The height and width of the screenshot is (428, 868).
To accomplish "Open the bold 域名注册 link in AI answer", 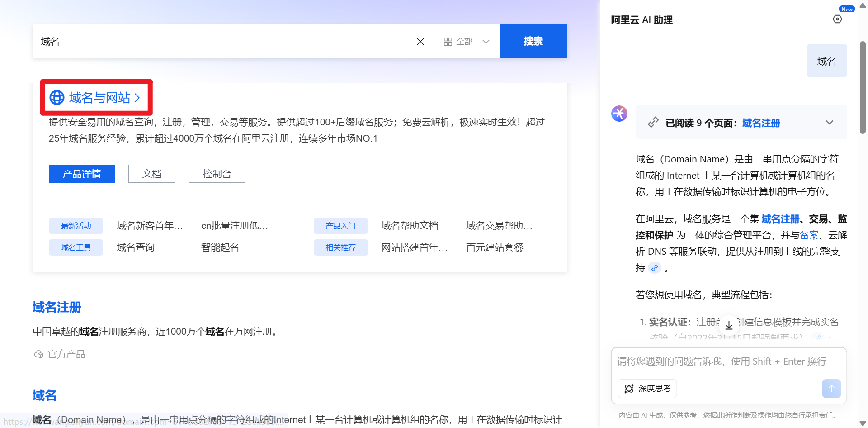I will click(x=780, y=219).
